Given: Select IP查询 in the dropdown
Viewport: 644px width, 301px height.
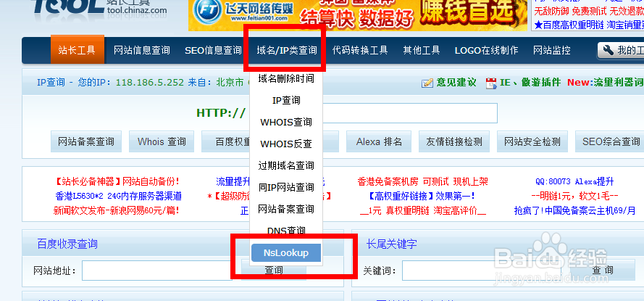Looking at the screenshot, I should (x=286, y=100).
